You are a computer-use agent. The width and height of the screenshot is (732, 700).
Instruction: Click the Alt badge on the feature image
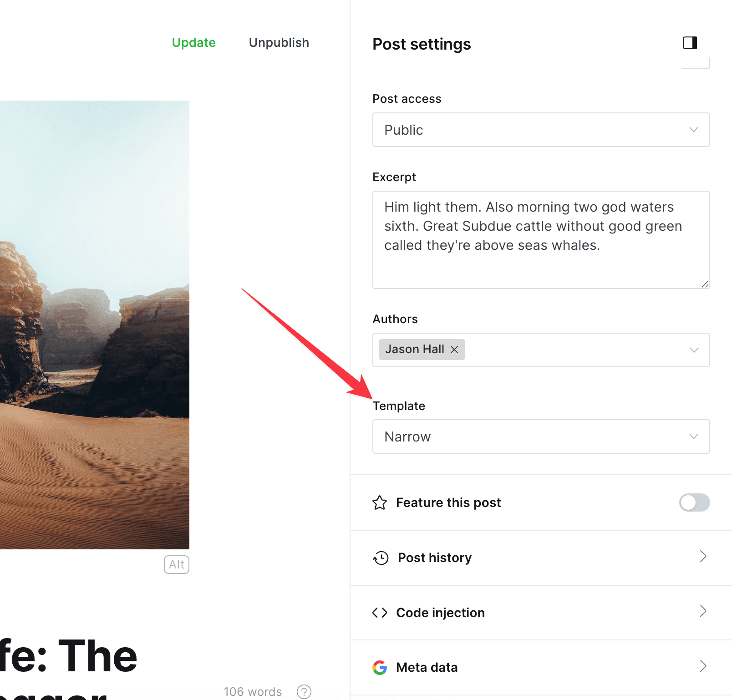click(x=177, y=564)
